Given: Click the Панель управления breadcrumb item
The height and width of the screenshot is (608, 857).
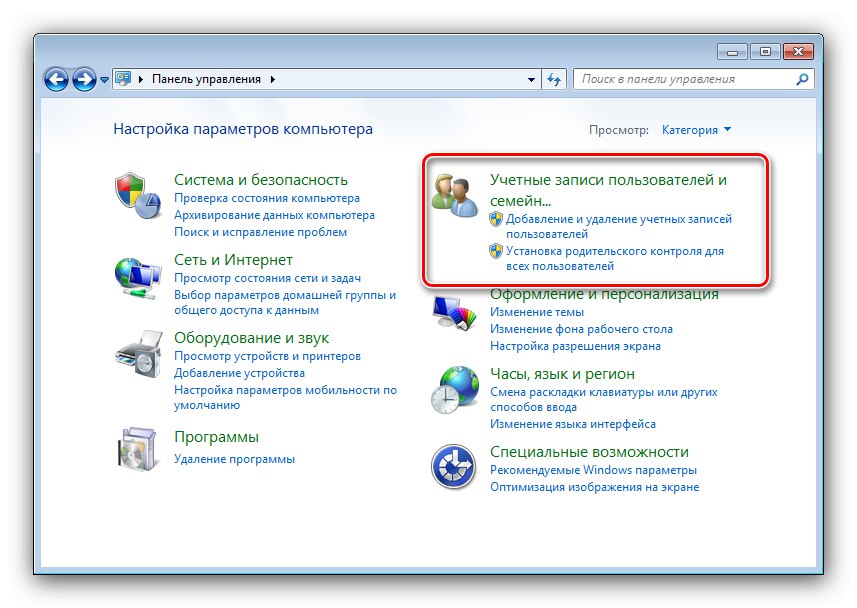Looking at the screenshot, I should tap(205, 78).
